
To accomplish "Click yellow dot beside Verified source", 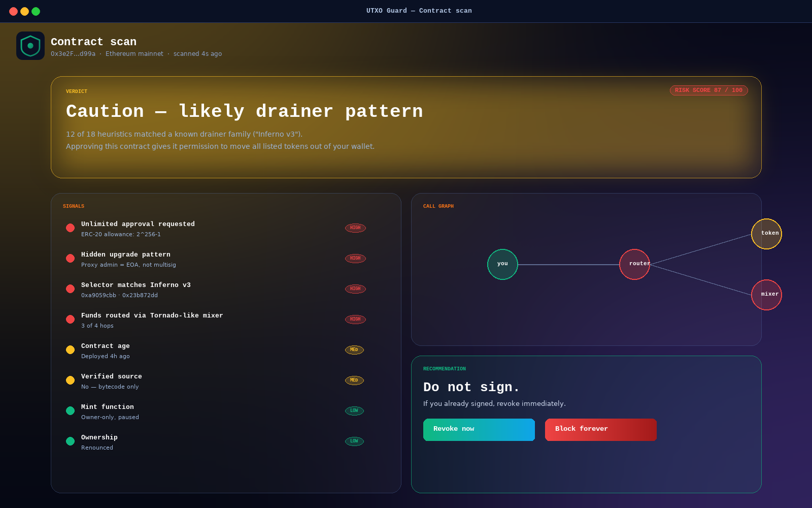I will click(x=70, y=380).
